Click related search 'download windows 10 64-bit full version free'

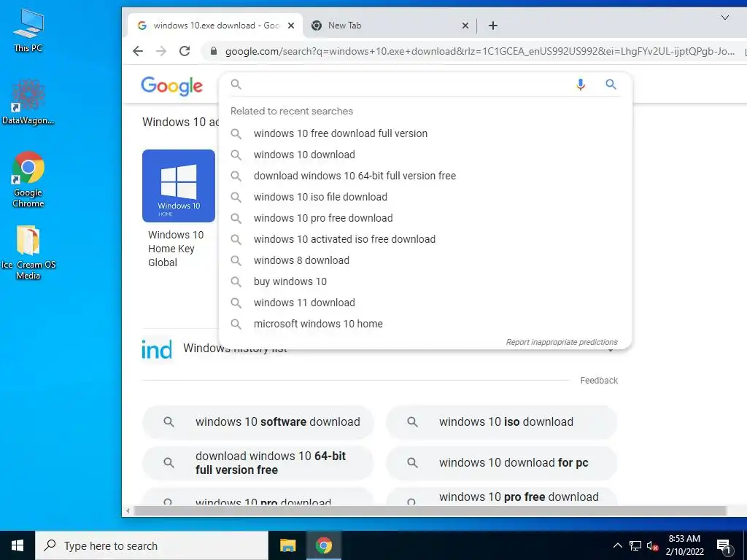(x=258, y=463)
